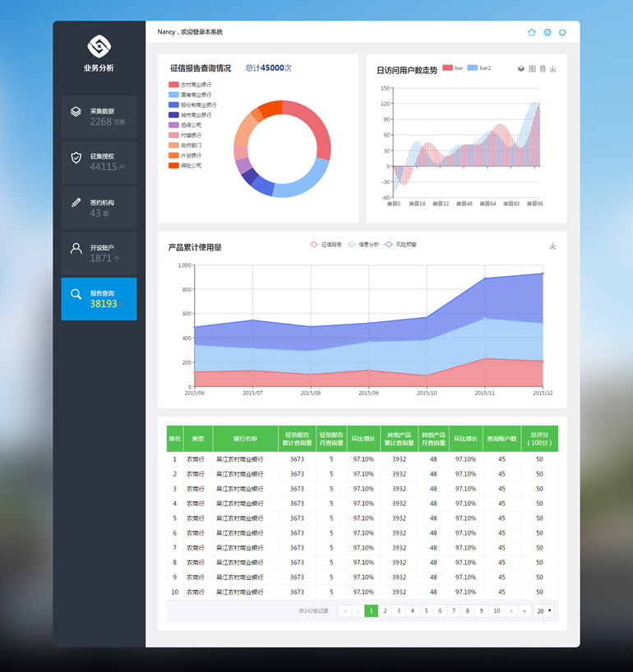This screenshot has height=672, width=633.
Task: Open settings via the gear icon
Action: 548,32
